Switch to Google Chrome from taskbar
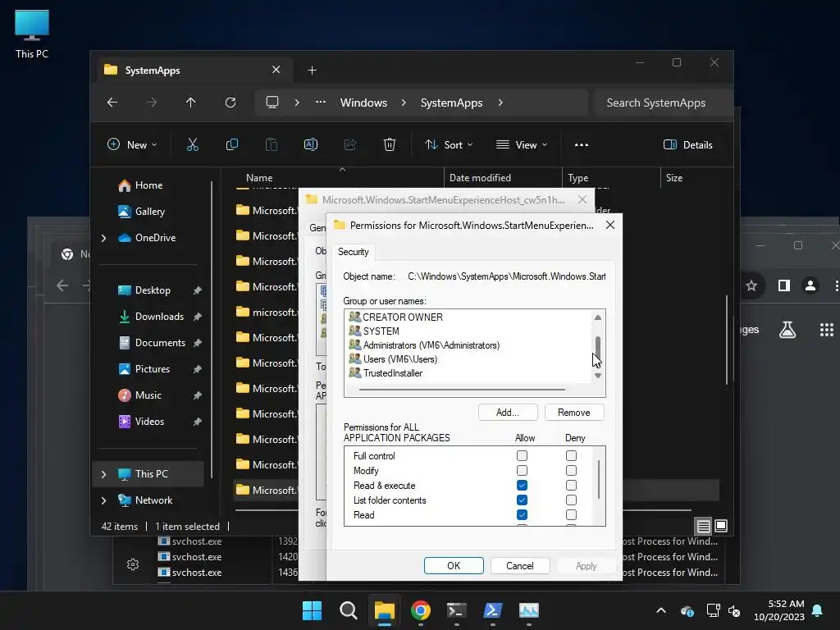Viewport: 840px width, 630px height. tap(421, 610)
